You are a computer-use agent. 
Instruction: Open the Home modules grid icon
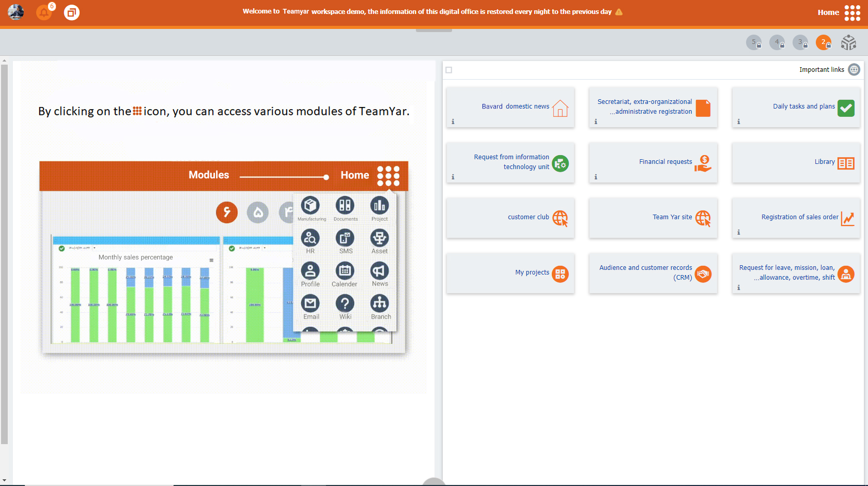click(x=853, y=12)
